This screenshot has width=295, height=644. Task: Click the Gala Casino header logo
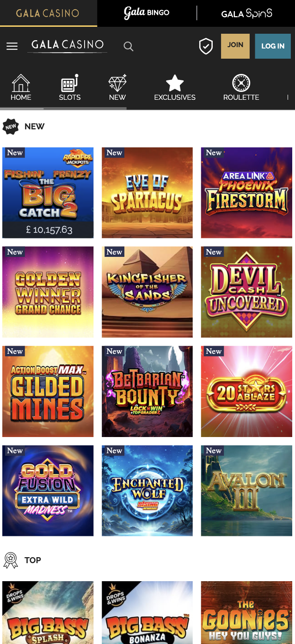pos(68,45)
